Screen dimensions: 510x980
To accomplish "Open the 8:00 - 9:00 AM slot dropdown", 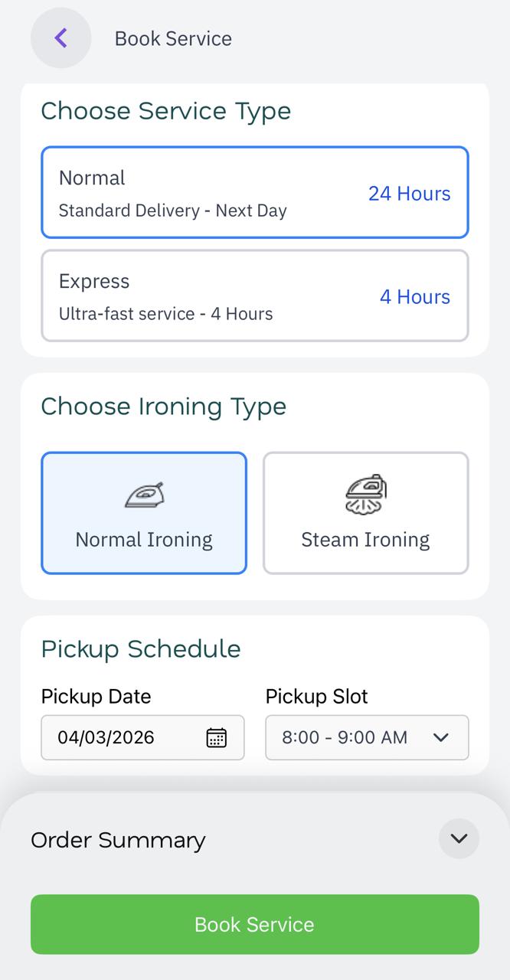I will point(367,737).
